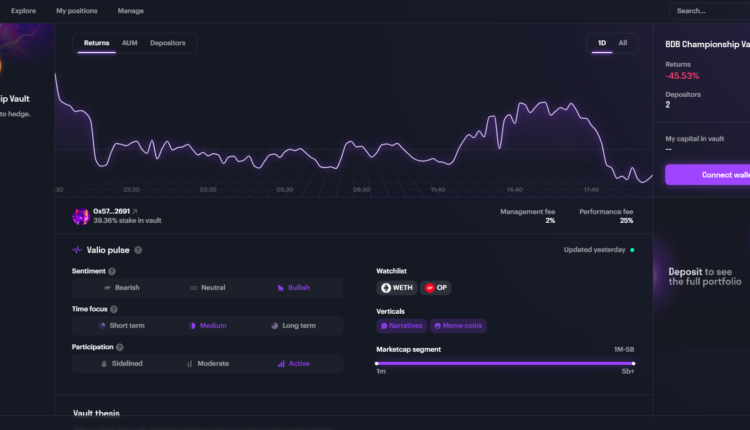Open the Depositors chart tab
Image resolution: width=750 pixels, height=430 pixels.
(x=167, y=43)
